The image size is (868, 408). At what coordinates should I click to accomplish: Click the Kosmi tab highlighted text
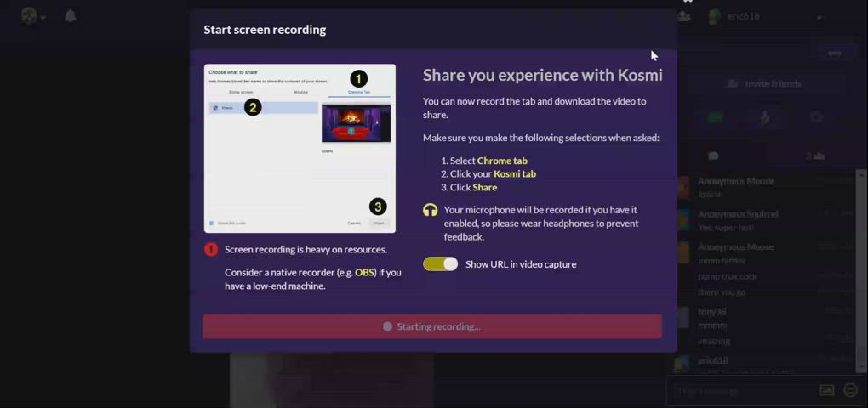(x=515, y=174)
